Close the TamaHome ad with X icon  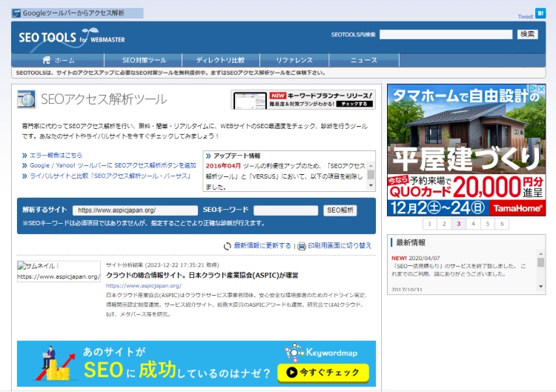click(x=541, y=88)
